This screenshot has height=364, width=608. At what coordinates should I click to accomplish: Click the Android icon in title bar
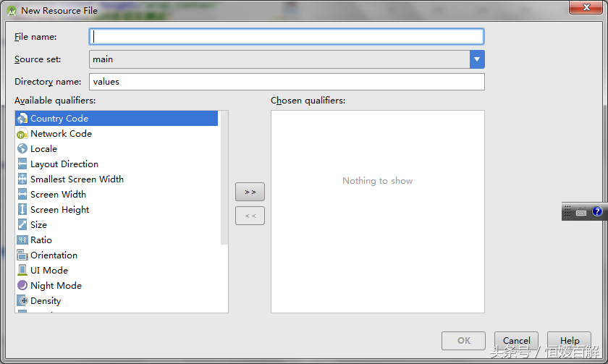[12, 11]
